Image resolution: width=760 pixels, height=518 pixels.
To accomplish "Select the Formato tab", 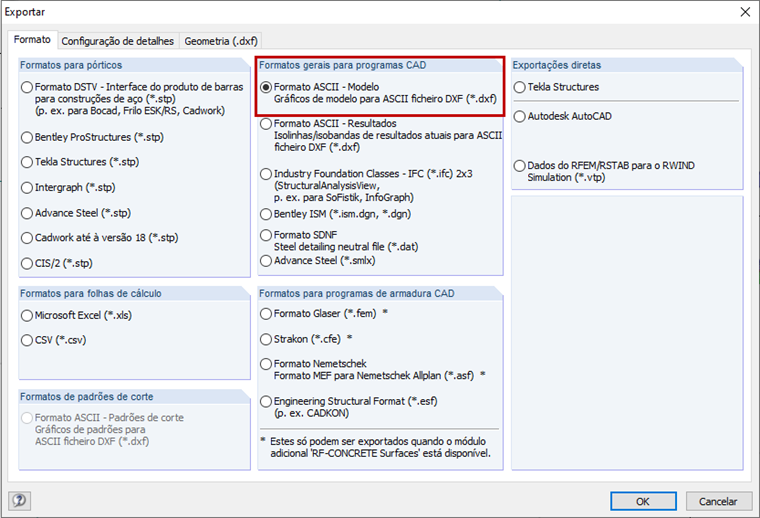I will (33, 40).
